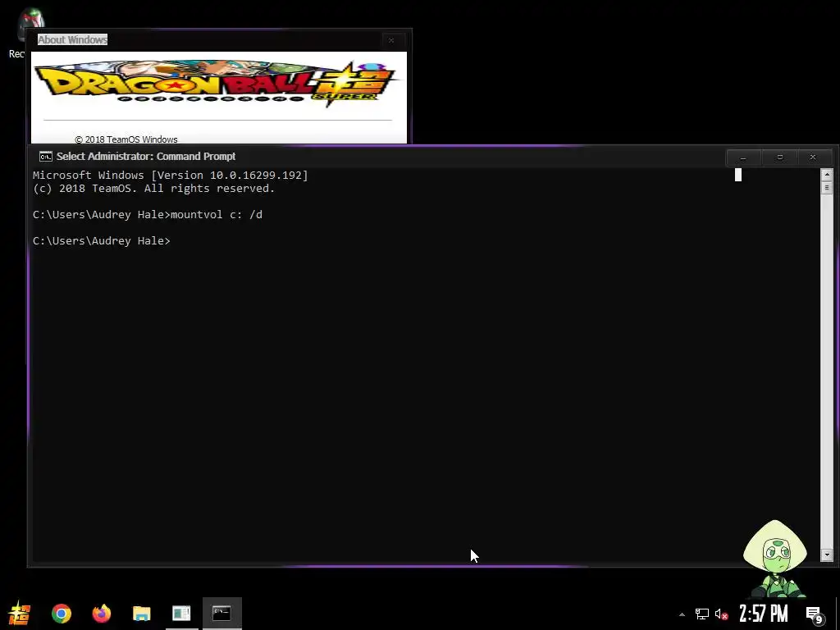Image resolution: width=840 pixels, height=630 pixels.
Task: Close the About Windows dialog
Action: point(391,40)
